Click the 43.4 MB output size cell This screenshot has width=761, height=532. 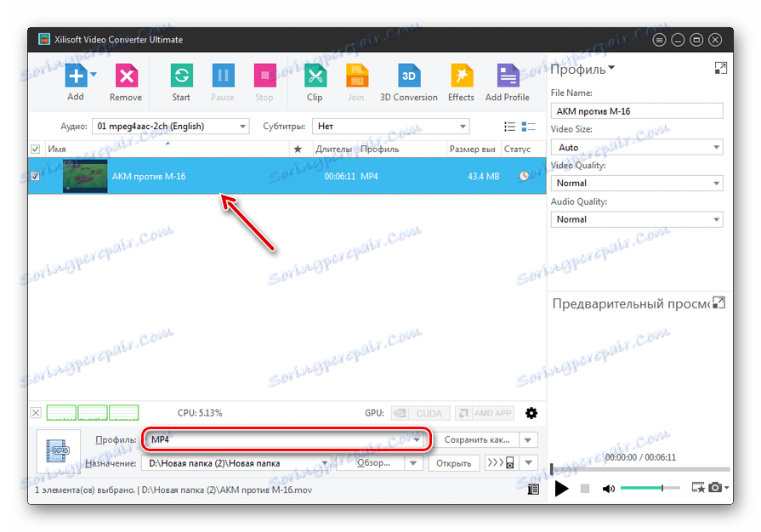[484, 177]
